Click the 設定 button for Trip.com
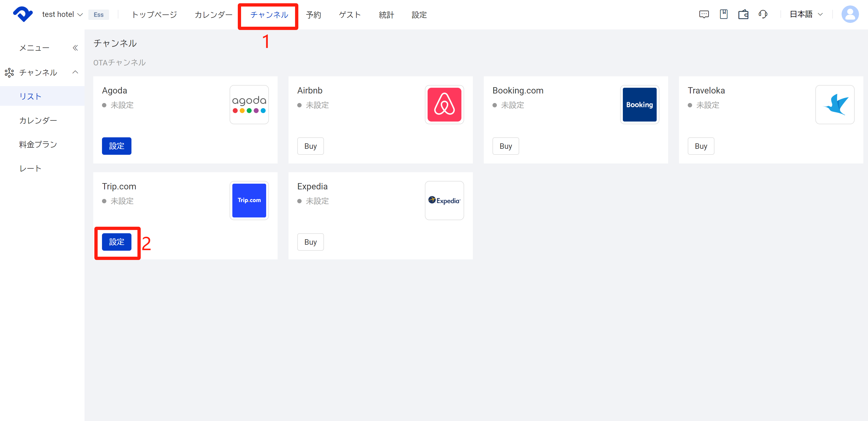The image size is (868, 421). point(117,242)
